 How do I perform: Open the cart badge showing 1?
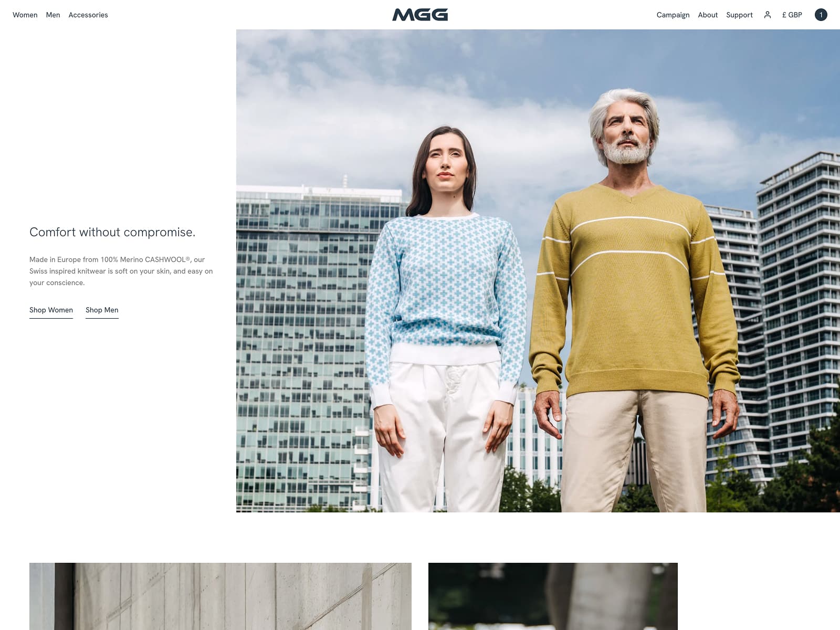(x=821, y=15)
